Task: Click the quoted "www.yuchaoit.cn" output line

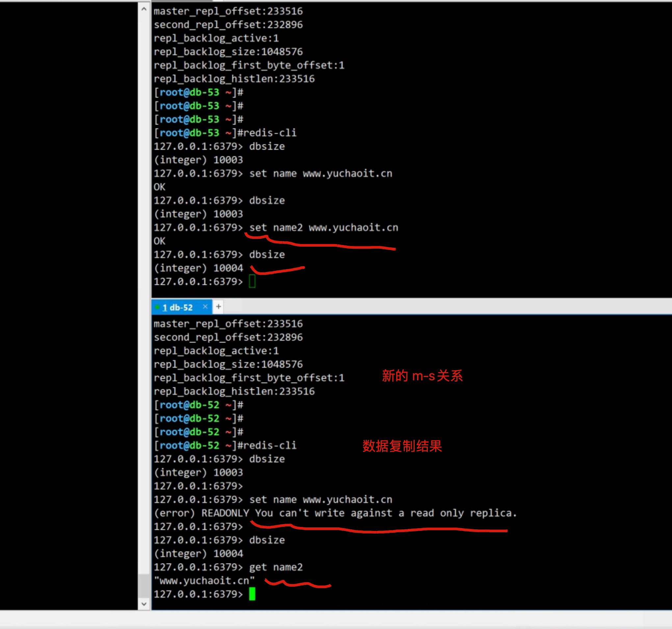Action: tap(204, 580)
